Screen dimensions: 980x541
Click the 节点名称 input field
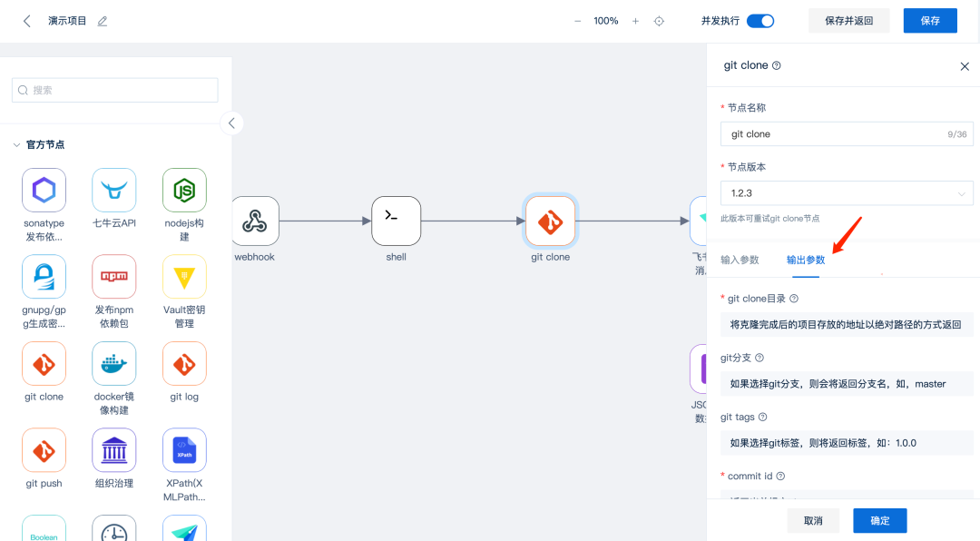coord(847,133)
